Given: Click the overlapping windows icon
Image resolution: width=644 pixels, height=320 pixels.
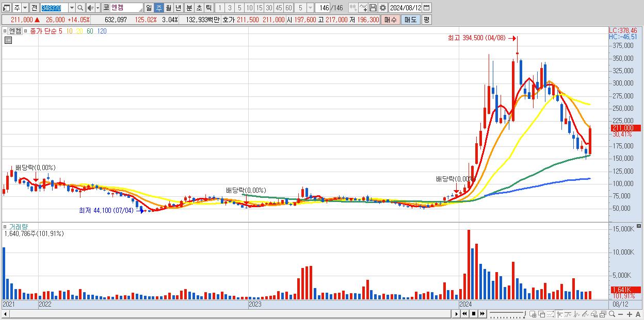Looking at the screenshot, I should coord(542,314).
